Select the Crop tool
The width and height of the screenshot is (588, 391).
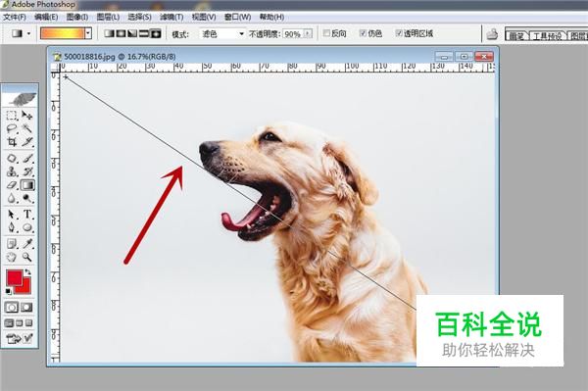pyautogui.click(x=12, y=142)
